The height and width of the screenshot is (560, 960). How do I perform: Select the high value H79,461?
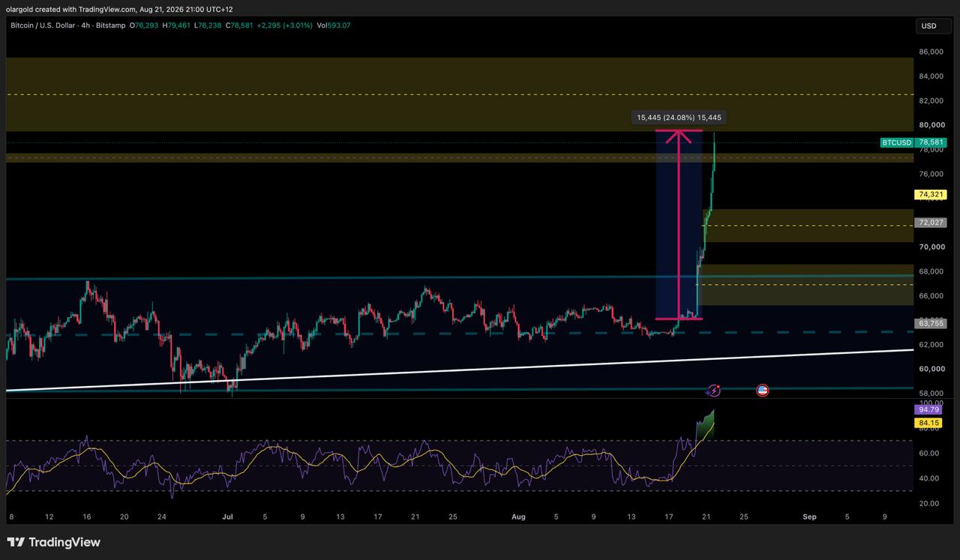tap(175, 25)
